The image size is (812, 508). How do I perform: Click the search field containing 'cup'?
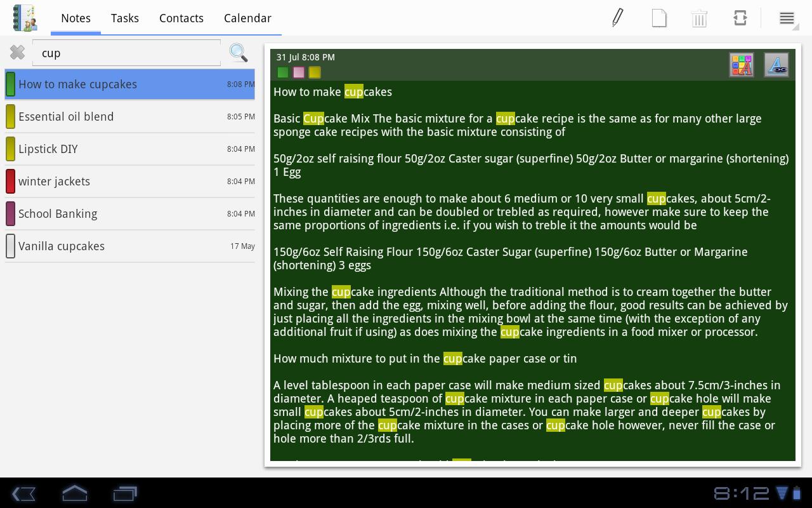[x=127, y=53]
